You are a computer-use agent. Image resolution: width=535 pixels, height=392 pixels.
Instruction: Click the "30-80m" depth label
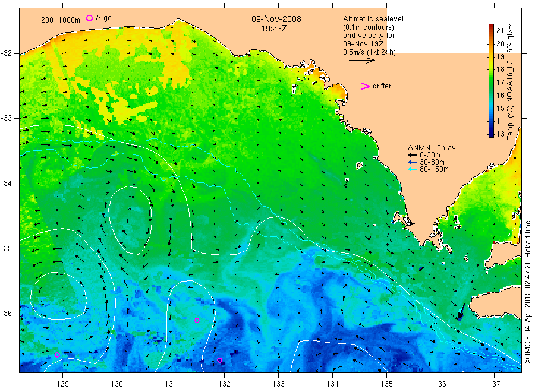tap(432, 162)
